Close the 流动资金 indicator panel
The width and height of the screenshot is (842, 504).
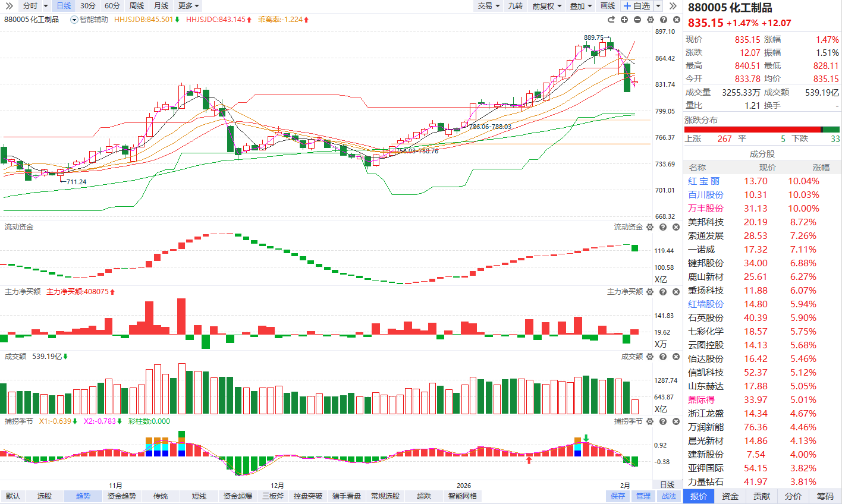(x=676, y=227)
